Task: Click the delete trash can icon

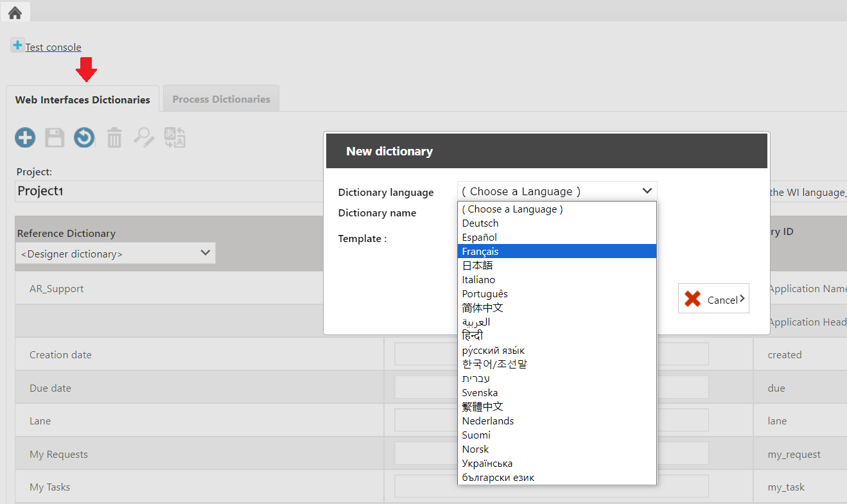Action: click(x=114, y=137)
